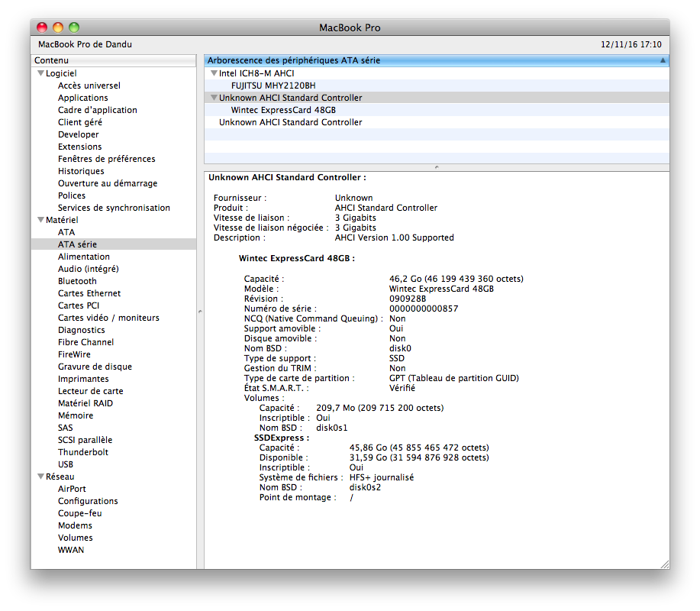The height and width of the screenshot is (611, 700).
Task: Select the ATA série sidebar item
Action: click(x=114, y=244)
